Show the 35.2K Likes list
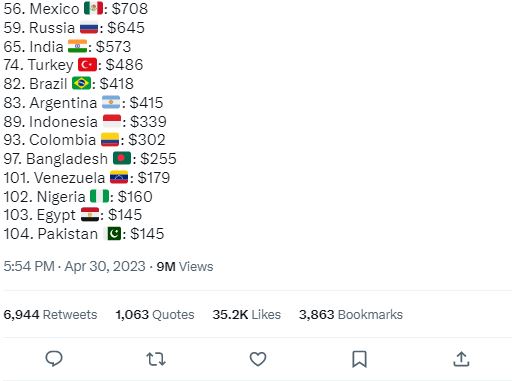The image size is (525, 381). [246, 315]
